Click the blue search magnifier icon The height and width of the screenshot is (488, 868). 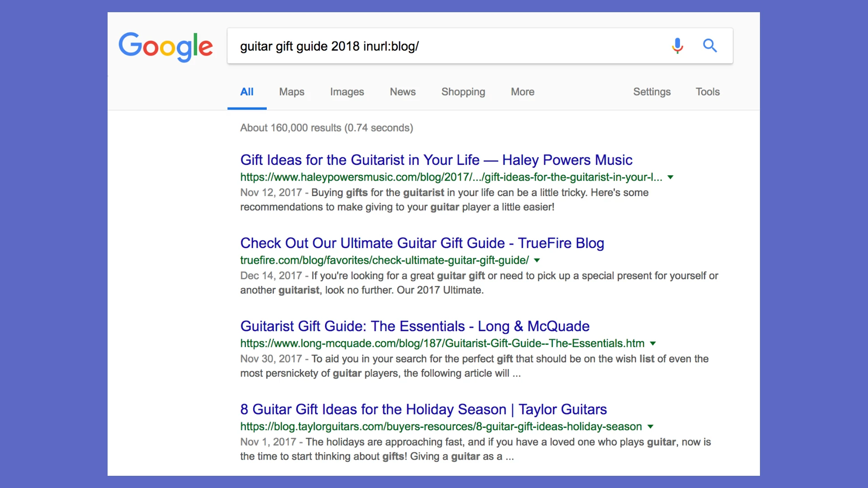[710, 46]
